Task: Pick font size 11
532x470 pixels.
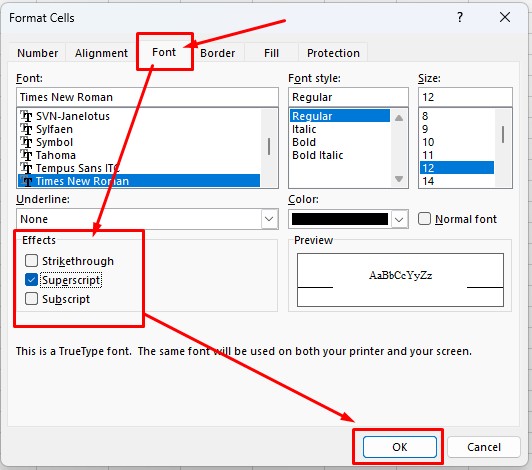Action: point(457,155)
